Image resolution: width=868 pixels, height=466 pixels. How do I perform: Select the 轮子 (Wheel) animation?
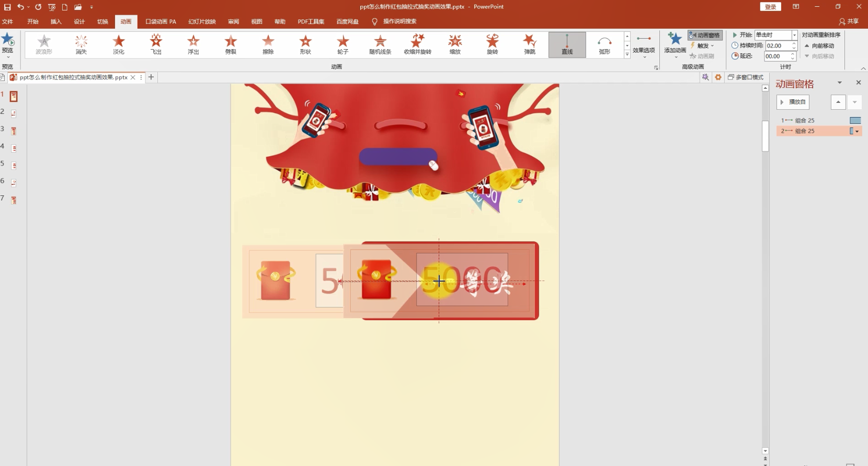[343, 44]
